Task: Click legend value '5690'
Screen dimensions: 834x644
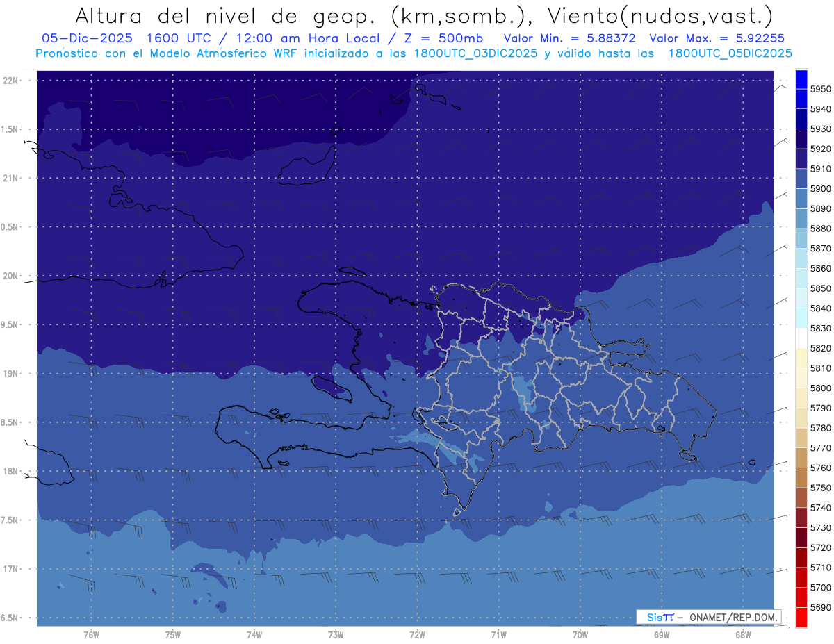Action: (x=820, y=607)
